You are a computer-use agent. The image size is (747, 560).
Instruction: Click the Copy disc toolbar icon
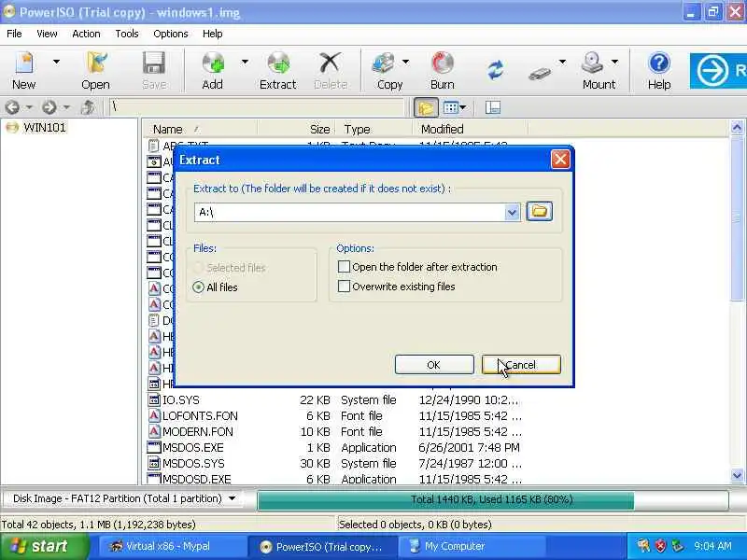pos(385,63)
